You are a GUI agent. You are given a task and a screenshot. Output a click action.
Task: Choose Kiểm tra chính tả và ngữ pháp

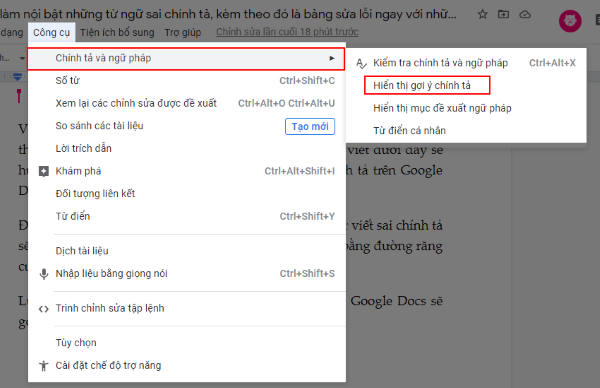coord(466,63)
